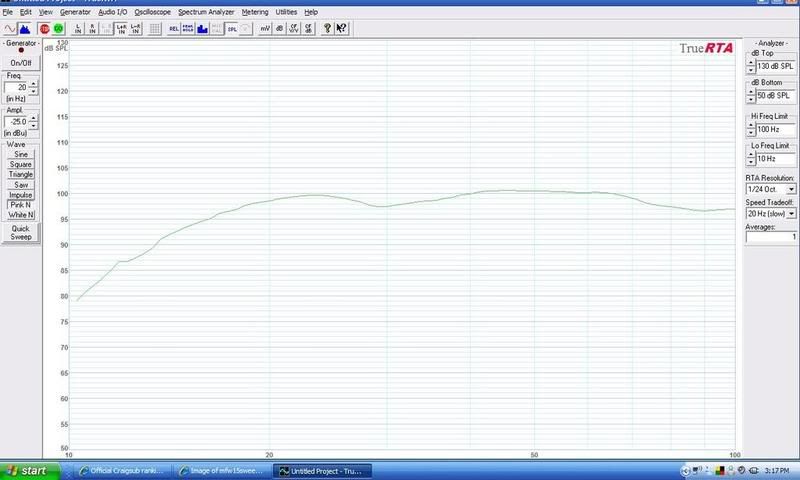Viewport: 800px width, 480px height.
Task: Click the Lo Freq Limit spinner arrows
Action: point(751,159)
